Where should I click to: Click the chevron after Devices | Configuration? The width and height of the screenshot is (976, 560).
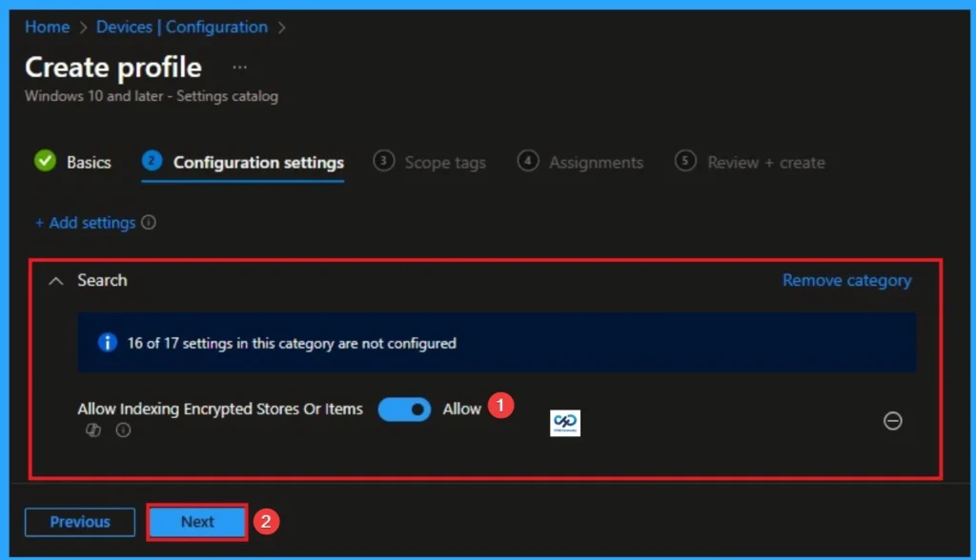[x=280, y=27]
